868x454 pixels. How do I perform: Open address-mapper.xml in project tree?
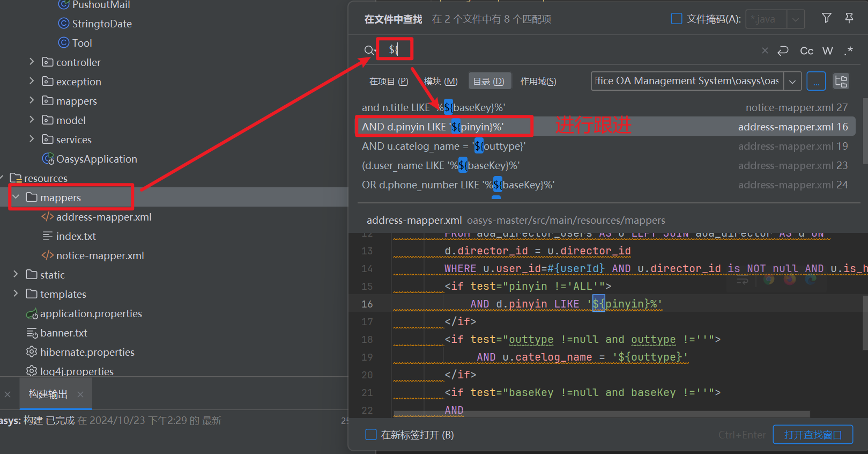click(x=104, y=217)
